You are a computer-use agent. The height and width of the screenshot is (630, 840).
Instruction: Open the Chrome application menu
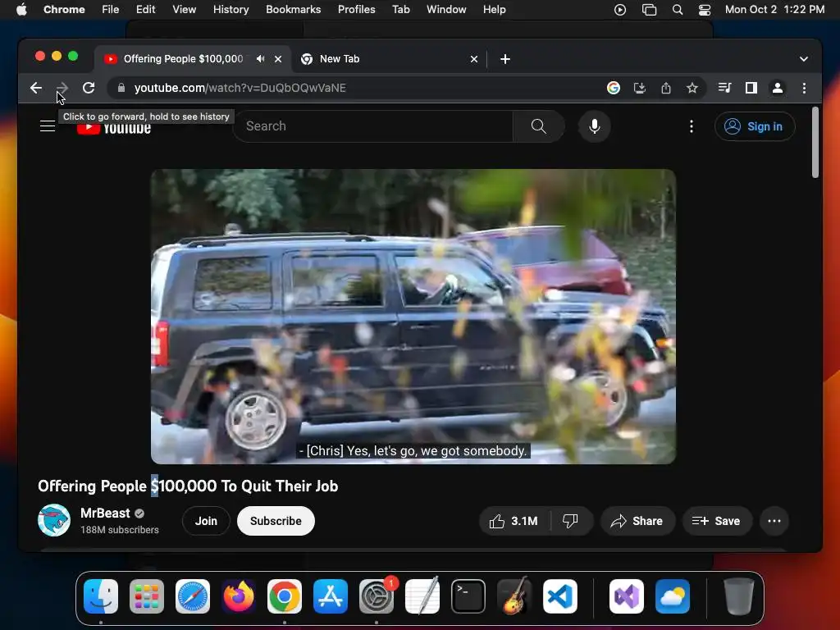pos(64,10)
